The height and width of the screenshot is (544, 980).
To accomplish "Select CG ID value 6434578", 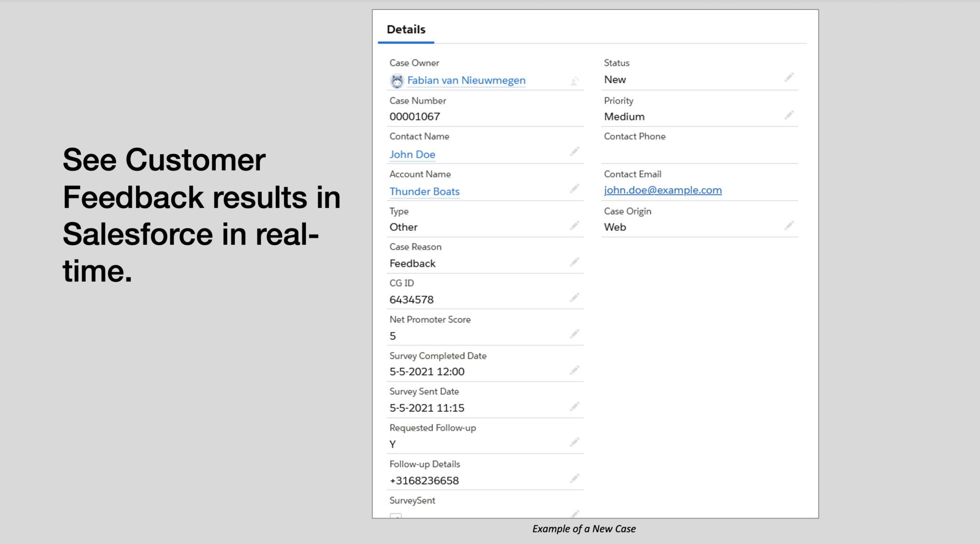I will (412, 300).
